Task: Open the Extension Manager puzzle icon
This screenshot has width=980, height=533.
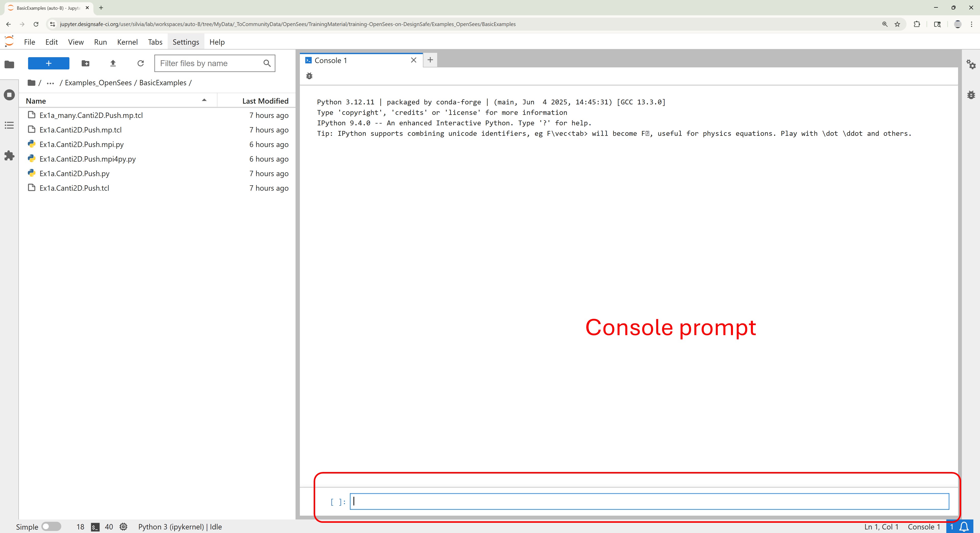Action: click(9, 156)
